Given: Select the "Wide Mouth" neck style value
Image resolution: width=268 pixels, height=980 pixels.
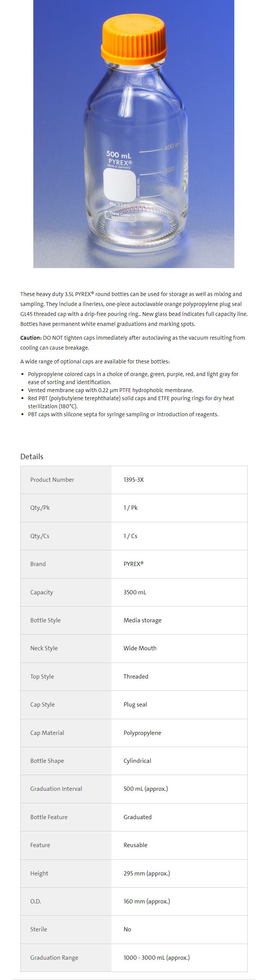Looking at the screenshot, I should pyautogui.click(x=140, y=648).
